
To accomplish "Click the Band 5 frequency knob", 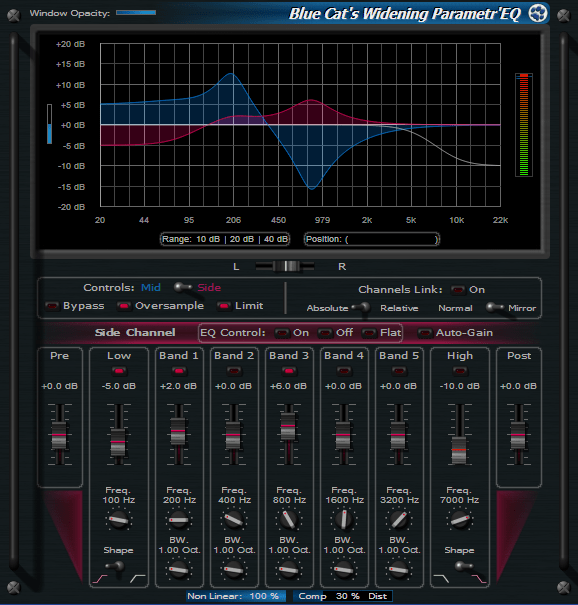I will pyautogui.click(x=399, y=520).
